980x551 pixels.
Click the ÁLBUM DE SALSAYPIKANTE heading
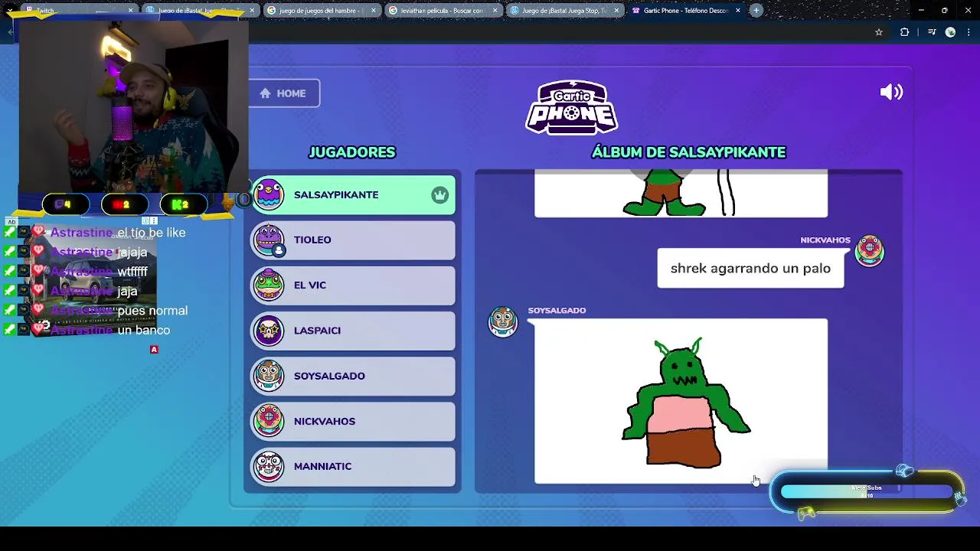(689, 152)
